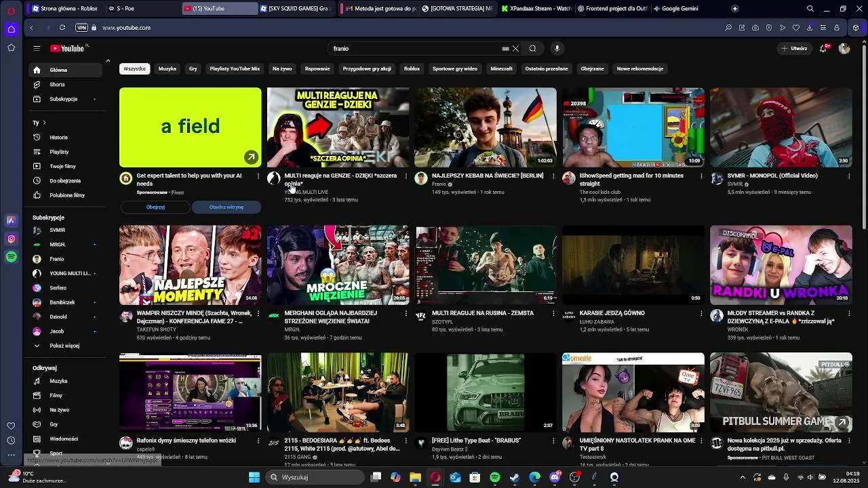Open Opera sidebar home icon
868x488 pixels.
click(x=11, y=29)
